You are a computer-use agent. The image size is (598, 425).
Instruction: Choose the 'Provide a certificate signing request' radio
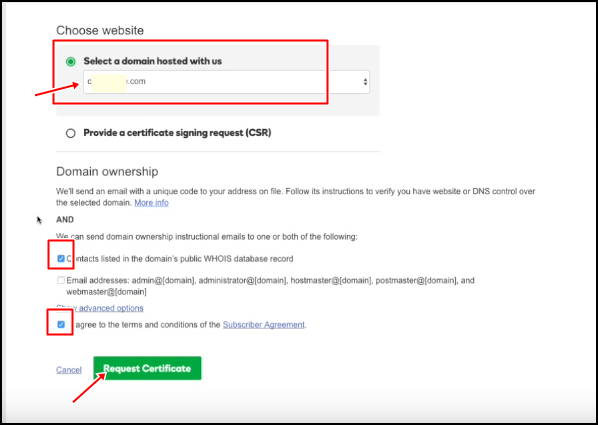pyautogui.click(x=71, y=133)
